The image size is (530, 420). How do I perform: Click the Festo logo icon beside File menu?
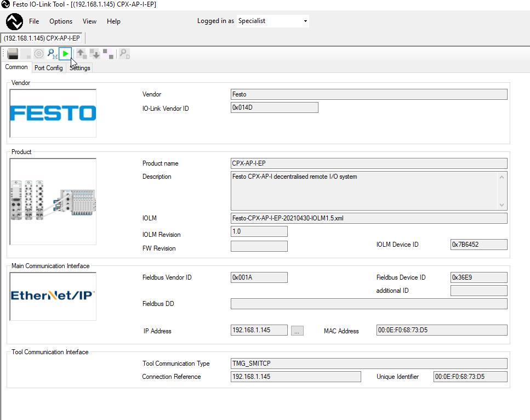(14, 21)
